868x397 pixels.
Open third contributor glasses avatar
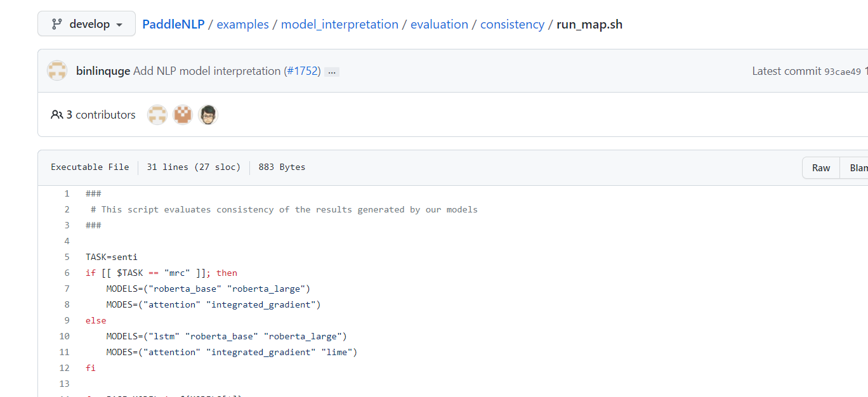(x=208, y=115)
